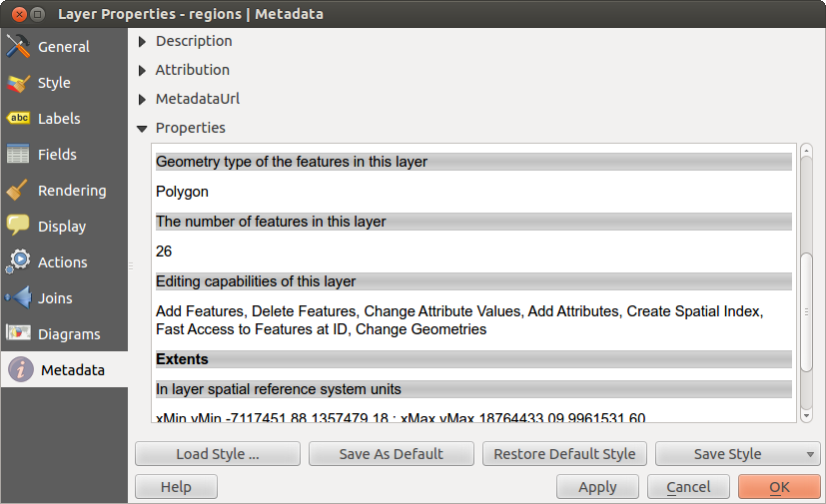Image resolution: width=826 pixels, height=504 pixels.
Task: Click the Load Style button
Action: coord(217,454)
